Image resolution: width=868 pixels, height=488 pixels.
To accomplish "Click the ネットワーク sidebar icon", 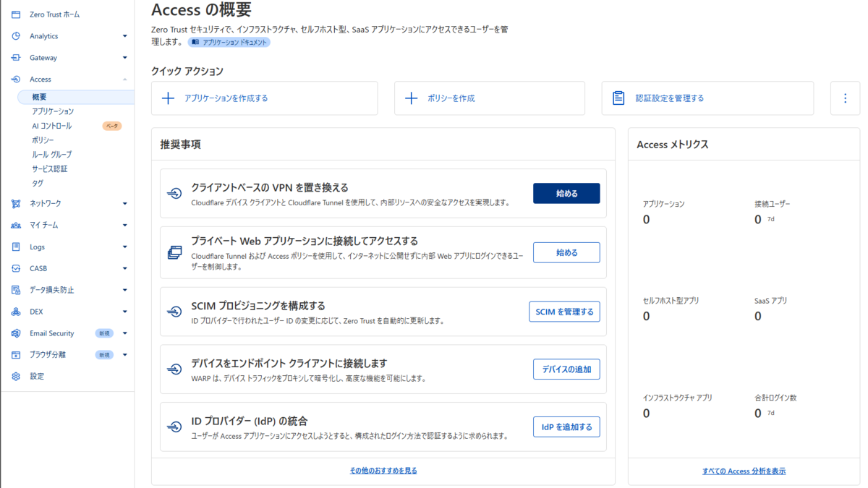I will [16, 204].
